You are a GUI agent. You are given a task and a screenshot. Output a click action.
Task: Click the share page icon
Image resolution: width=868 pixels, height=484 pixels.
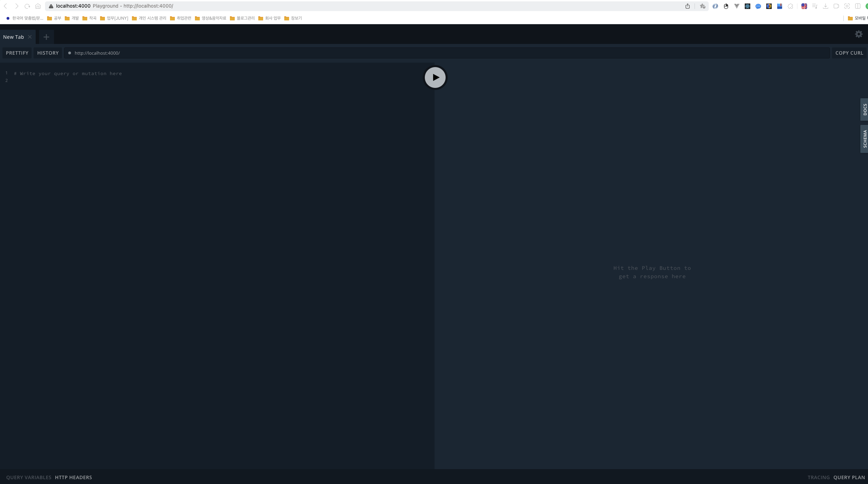click(x=687, y=6)
